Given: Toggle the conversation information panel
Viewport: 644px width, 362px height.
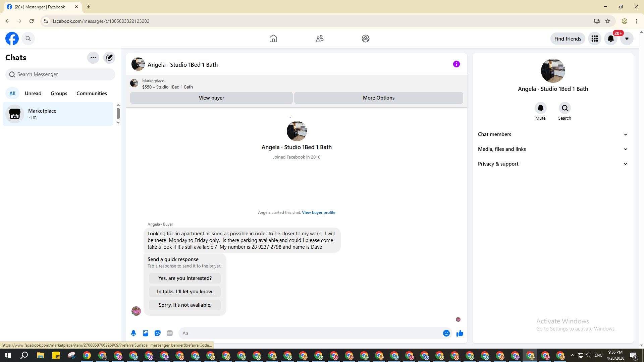Looking at the screenshot, I should pos(456,64).
